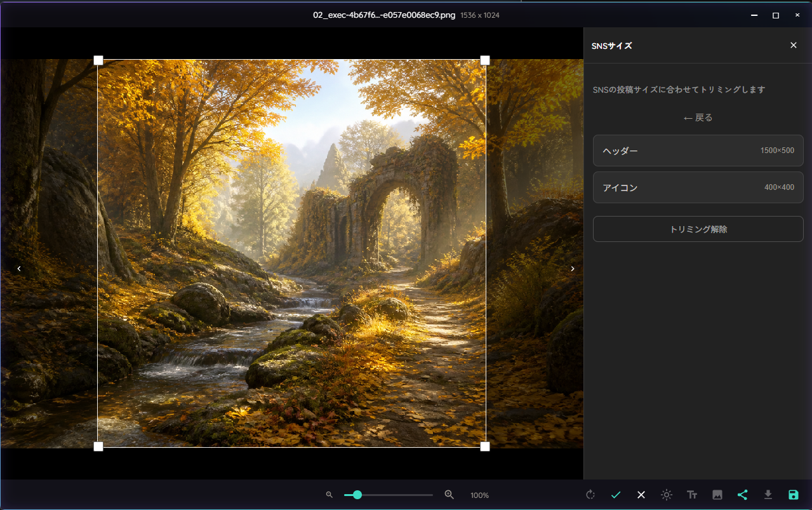Minimize the image viewer window
812x510 pixels.
tap(754, 15)
